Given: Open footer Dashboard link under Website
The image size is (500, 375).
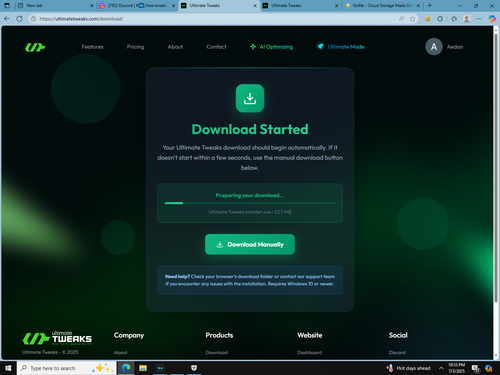Looking at the screenshot, I should 309,352.
